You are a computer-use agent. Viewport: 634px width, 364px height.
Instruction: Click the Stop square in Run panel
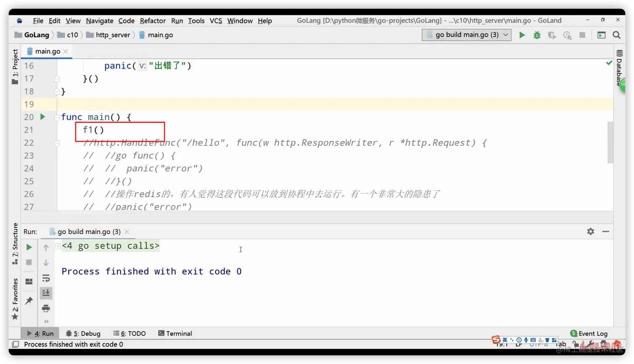[29, 262]
